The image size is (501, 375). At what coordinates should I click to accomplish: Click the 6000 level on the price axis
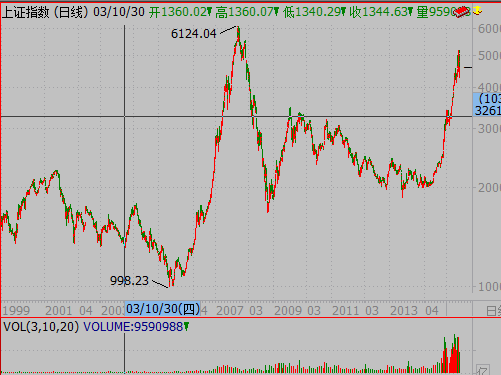(489, 29)
